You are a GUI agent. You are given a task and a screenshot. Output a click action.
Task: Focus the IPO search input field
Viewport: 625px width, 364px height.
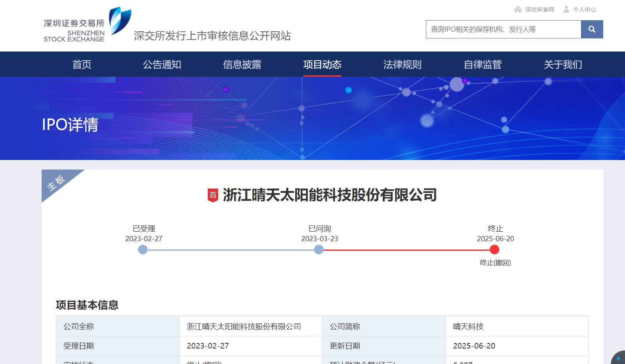click(x=504, y=29)
